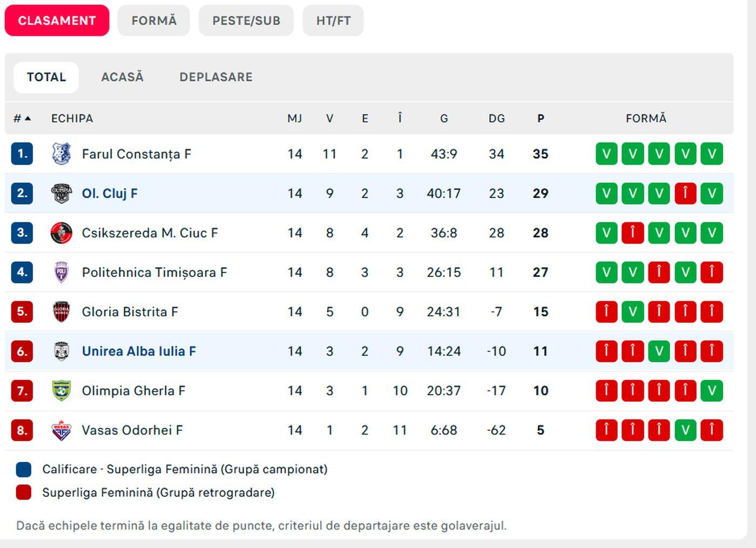Click the red Î badge in Ol. Cluj's form
This screenshot has width=756, height=548.
[685, 193]
